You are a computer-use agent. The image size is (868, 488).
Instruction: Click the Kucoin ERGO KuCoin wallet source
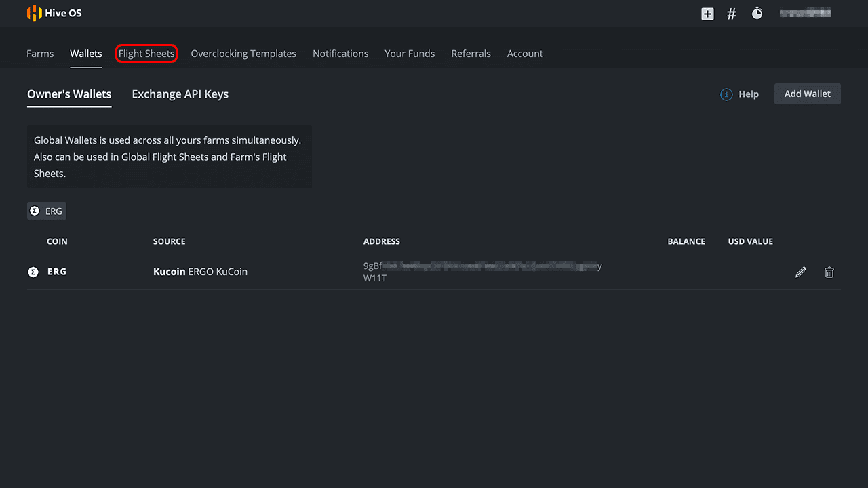tap(200, 272)
